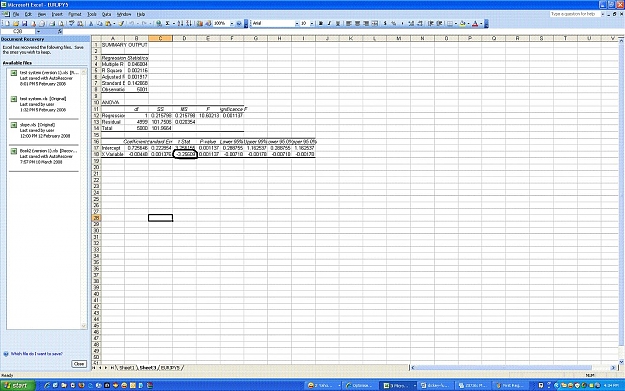Screen dimensions: 625x391
Task: Click the Copy icon
Action: click(x=99, y=24)
